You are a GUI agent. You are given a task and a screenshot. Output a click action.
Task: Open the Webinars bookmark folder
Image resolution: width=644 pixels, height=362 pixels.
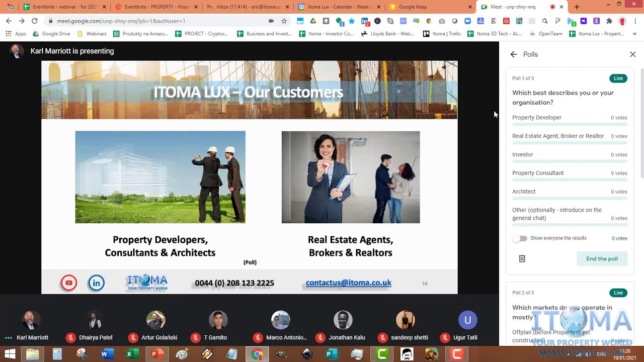[92, 34]
